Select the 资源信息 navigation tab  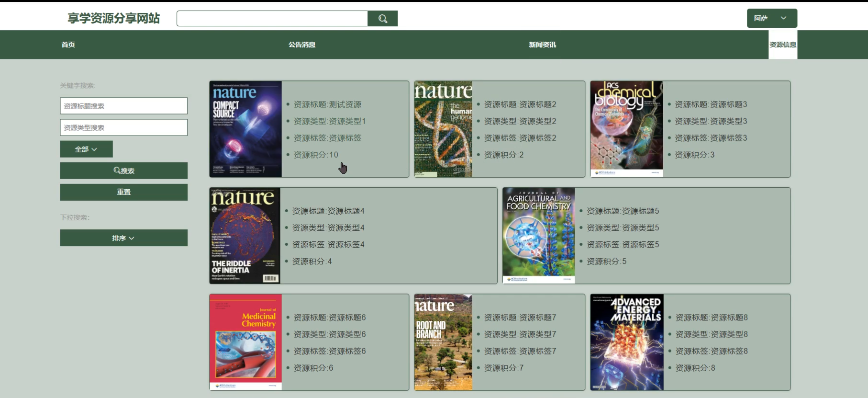pyautogui.click(x=783, y=45)
